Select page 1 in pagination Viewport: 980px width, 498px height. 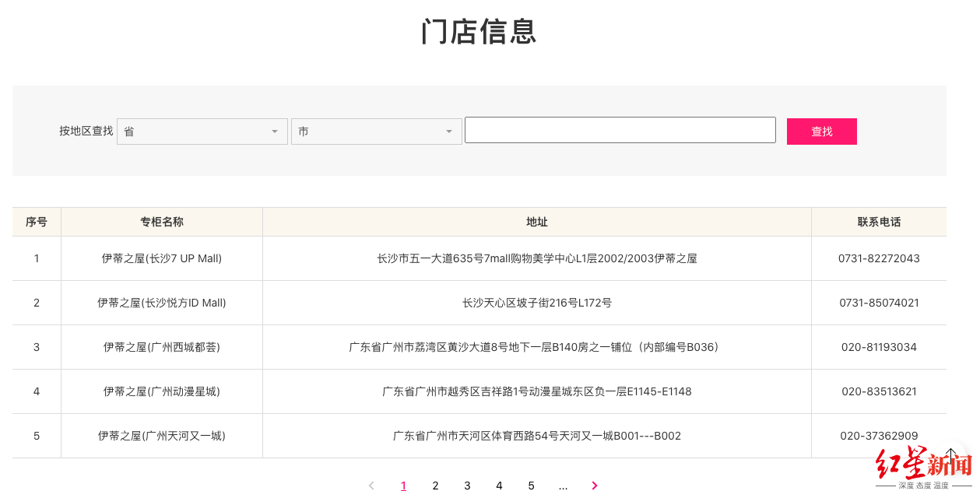pyautogui.click(x=403, y=486)
